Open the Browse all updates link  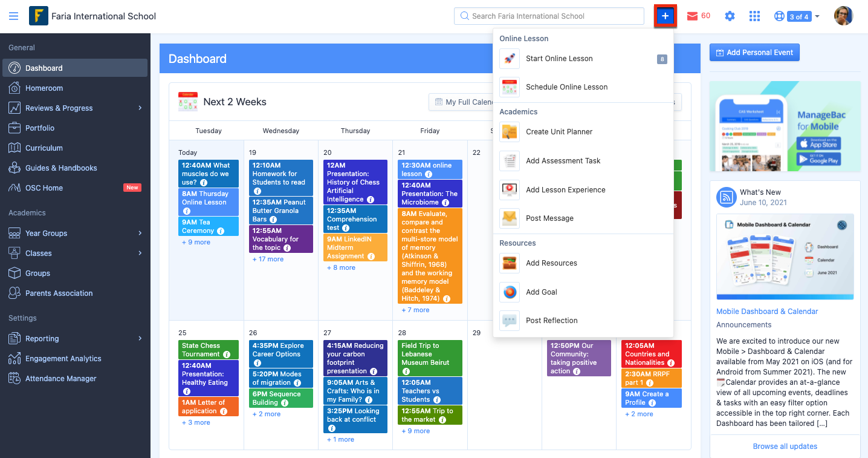point(785,446)
